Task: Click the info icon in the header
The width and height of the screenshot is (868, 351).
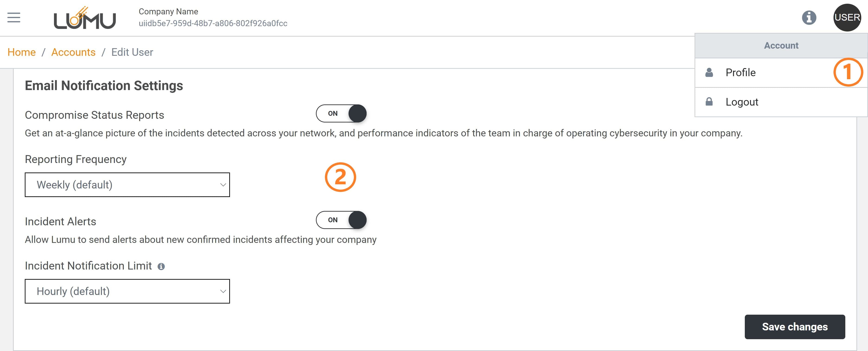Action: click(809, 18)
